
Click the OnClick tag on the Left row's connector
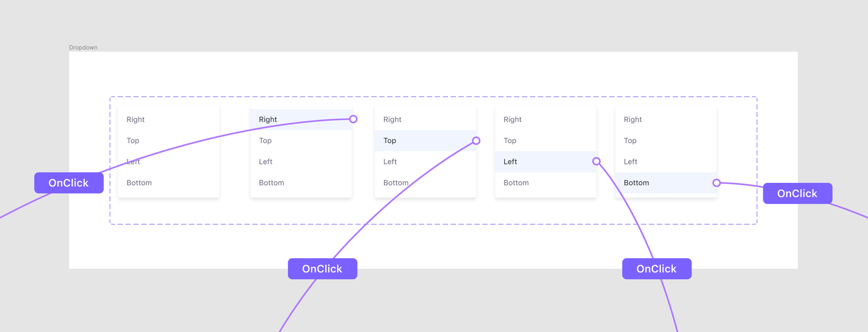[x=656, y=269]
